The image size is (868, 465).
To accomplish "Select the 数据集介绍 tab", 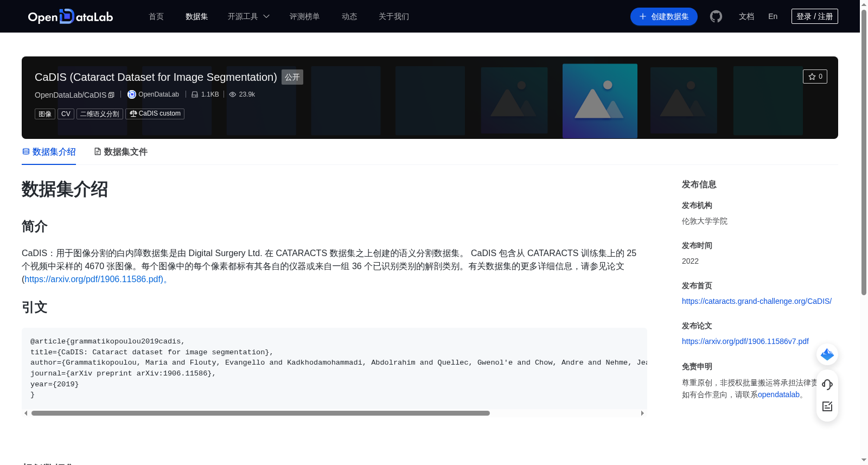I will coord(49,152).
